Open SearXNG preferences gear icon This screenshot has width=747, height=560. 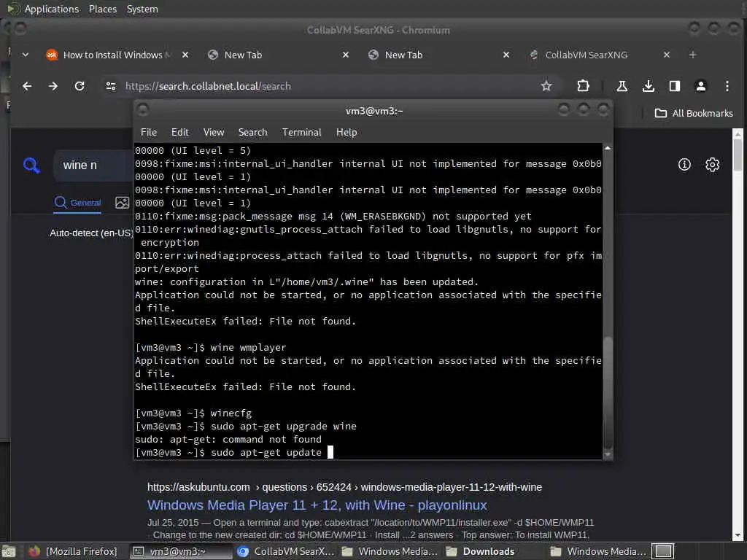click(x=712, y=165)
